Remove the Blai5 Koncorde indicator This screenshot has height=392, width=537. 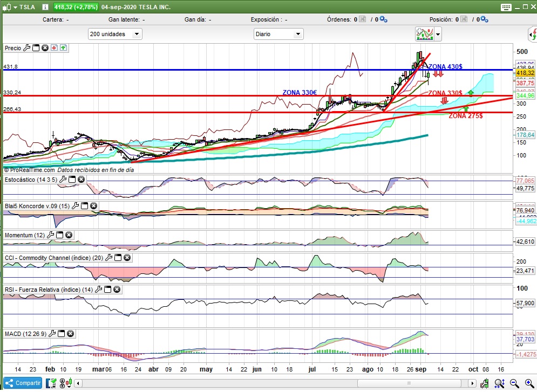[x=93, y=205]
